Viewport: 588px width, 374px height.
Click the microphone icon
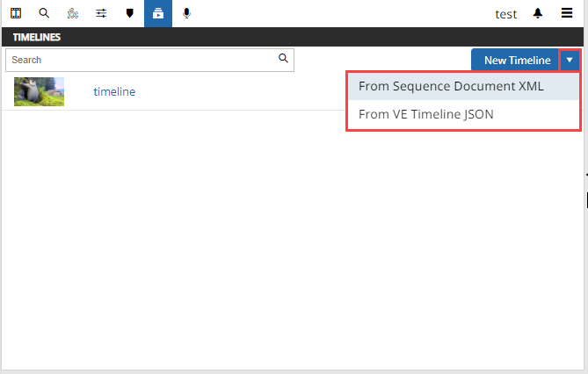tap(186, 13)
